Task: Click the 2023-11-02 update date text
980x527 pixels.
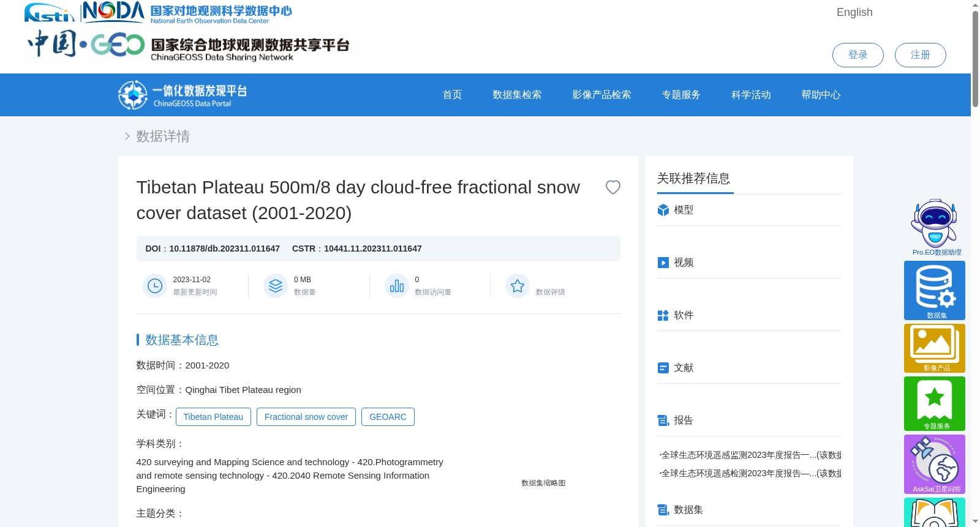Action: point(192,280)
